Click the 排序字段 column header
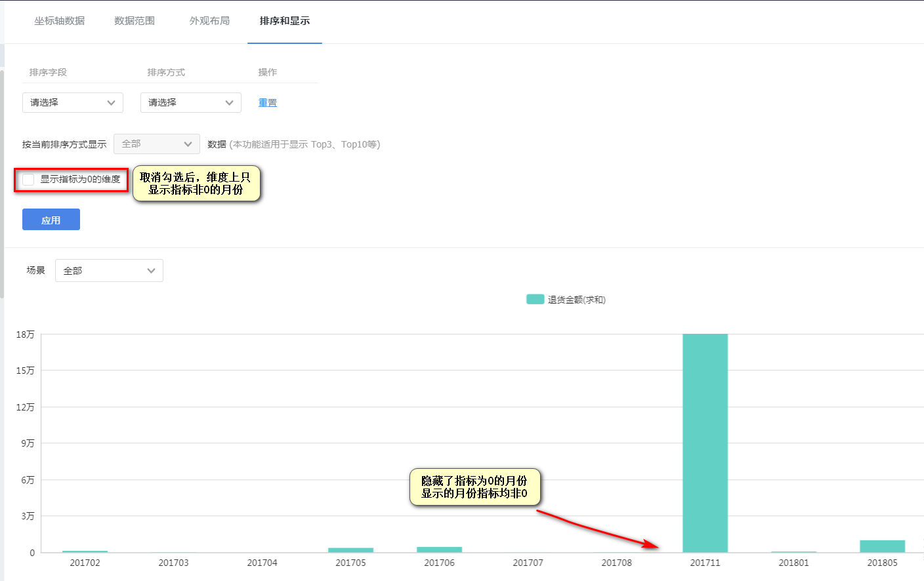The width and height of the screenshot is (924, 581). (x=48, y=72)
